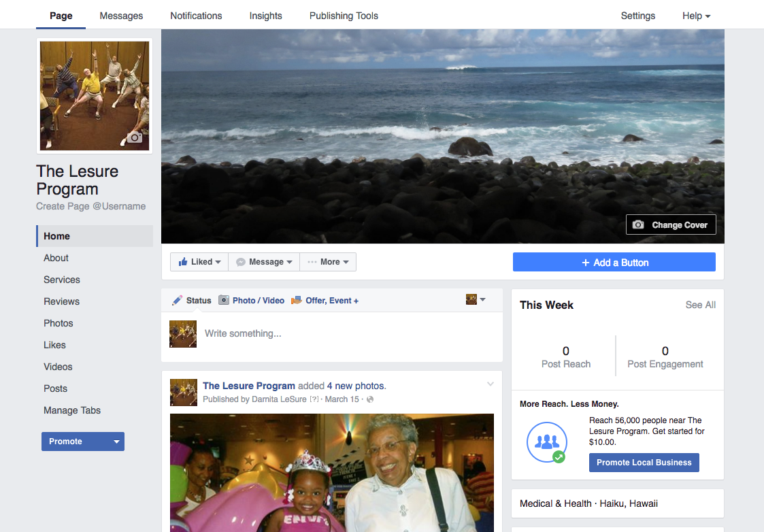
Task: Click Medical & Health · Haiku, Hawaii text
Action: 588,503
